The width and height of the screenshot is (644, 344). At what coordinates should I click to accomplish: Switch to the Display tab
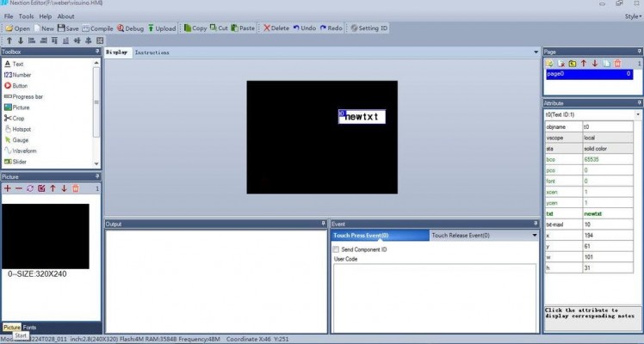[117, 52]
